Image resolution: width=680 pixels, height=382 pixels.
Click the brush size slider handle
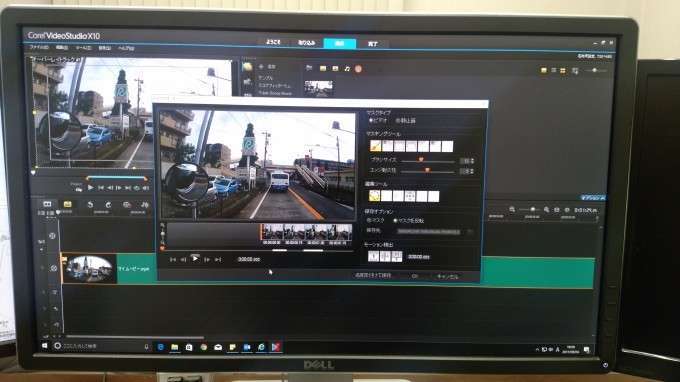pos(420,160)
